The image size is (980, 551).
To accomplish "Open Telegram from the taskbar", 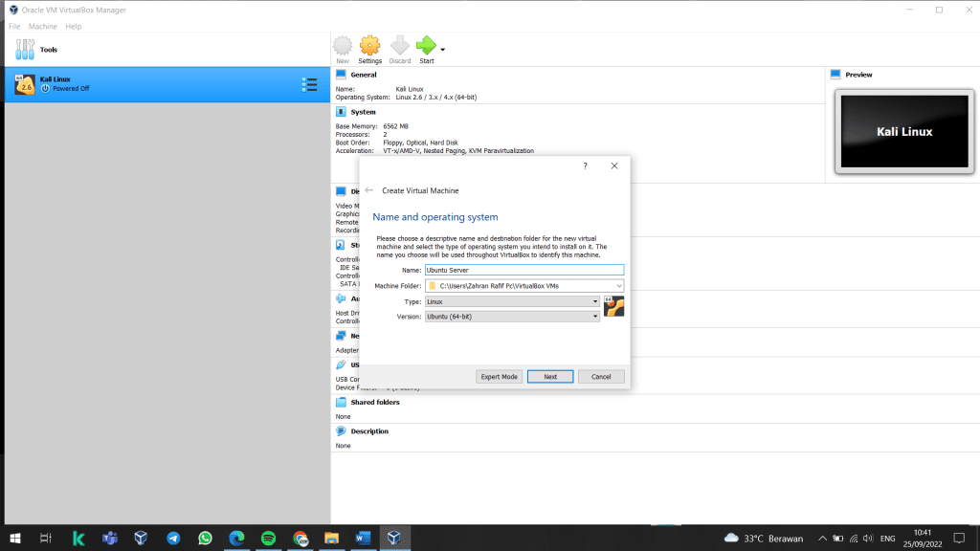I will click(x=173, y=538).
